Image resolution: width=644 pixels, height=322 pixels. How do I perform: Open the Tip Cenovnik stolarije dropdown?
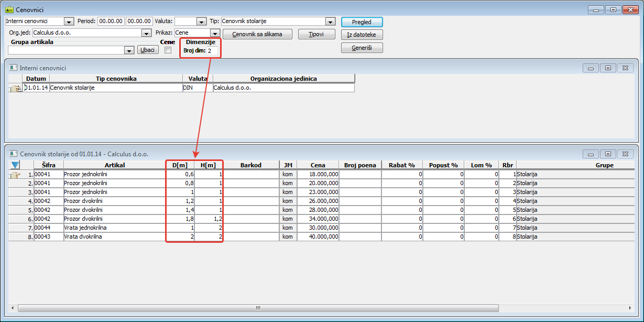pyautogui.click(x=330, y=22)
